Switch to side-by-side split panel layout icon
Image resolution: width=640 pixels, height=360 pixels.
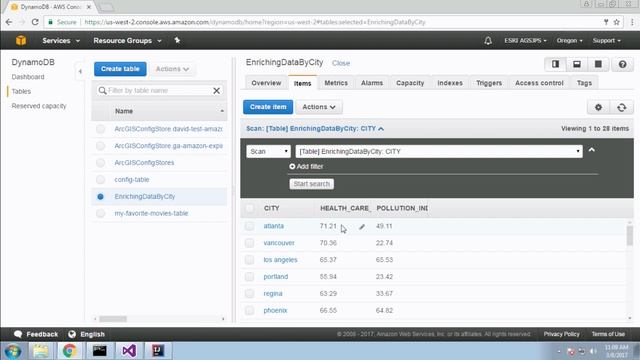(x=556, y=64)
